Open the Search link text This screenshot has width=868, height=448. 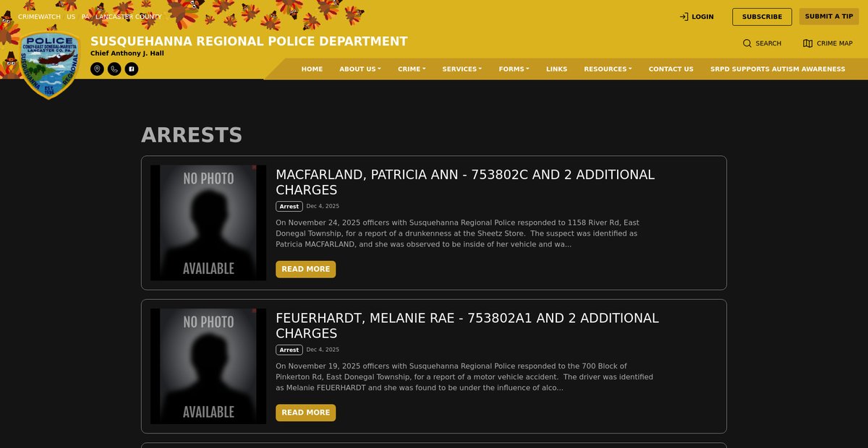[x=768, y=43]
